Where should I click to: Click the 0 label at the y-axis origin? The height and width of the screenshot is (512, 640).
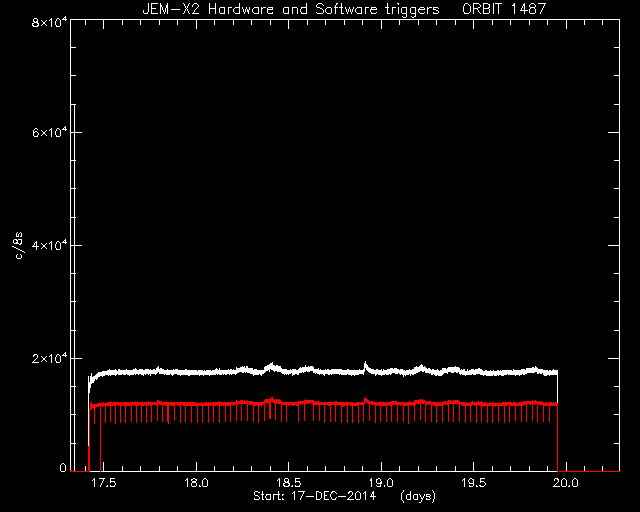click(x=63, y=468)
